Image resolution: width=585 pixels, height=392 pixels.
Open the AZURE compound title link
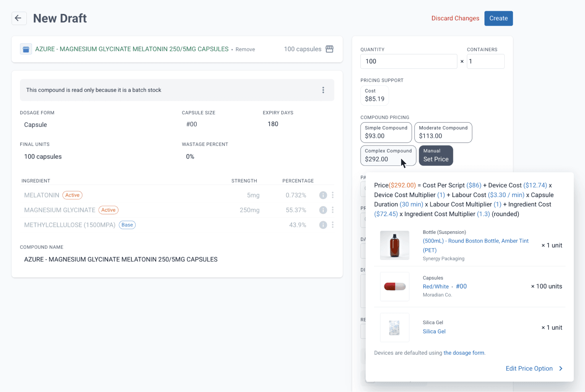132,49
